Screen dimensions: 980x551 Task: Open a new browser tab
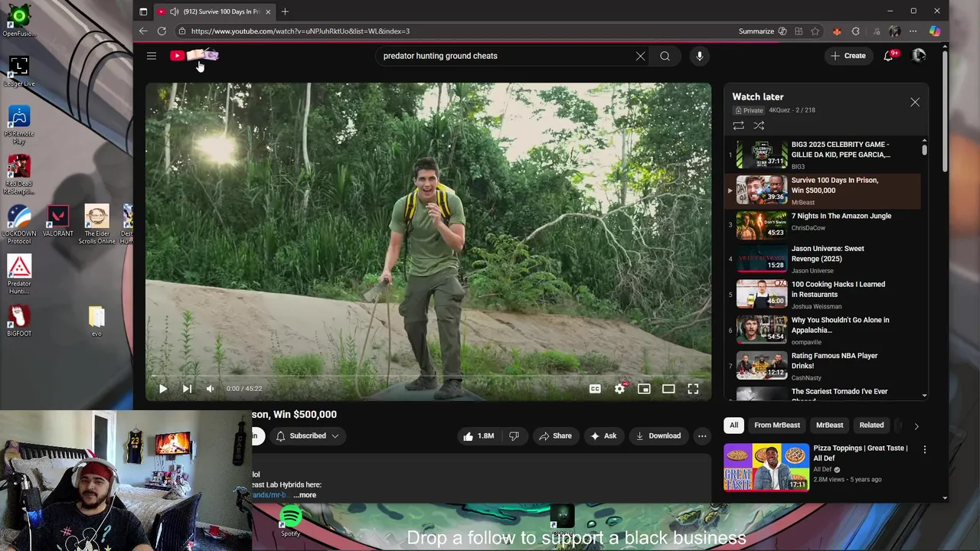pos(285,11)
